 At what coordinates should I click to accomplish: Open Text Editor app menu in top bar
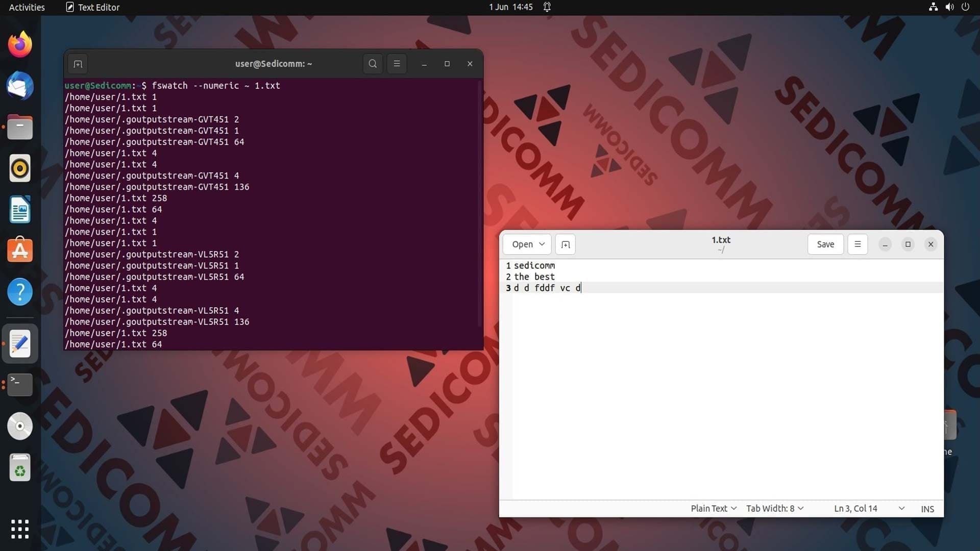[93, 7]
